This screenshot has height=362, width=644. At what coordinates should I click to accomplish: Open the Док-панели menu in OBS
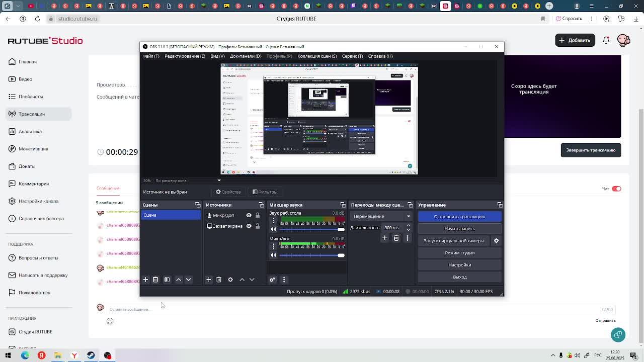click(246, 56)
